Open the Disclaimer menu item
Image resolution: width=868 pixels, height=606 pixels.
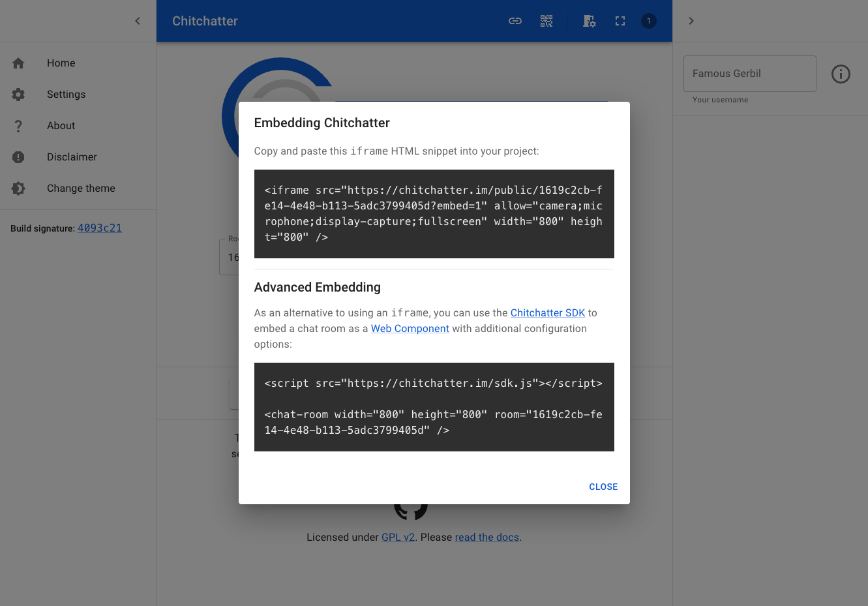click(78, 157)
